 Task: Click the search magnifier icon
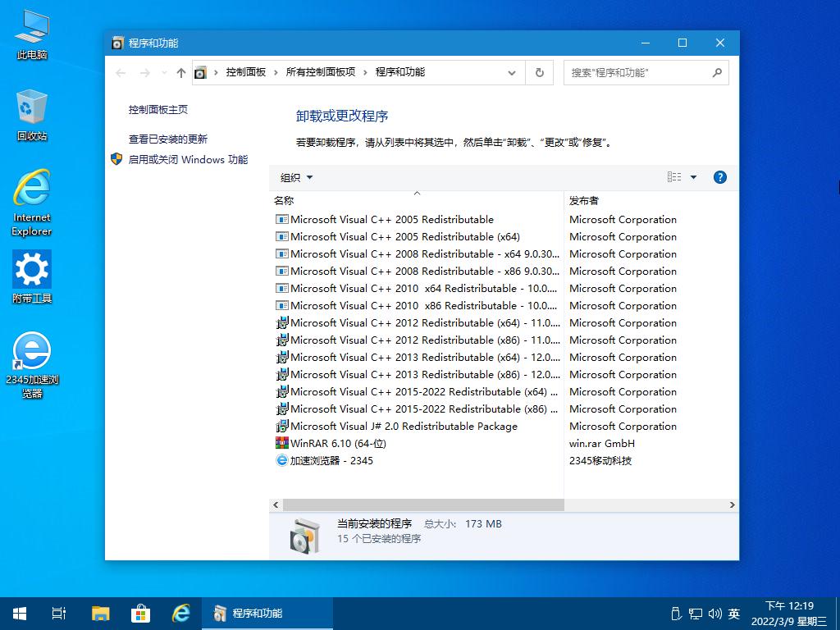pyautogui.click(x=717, y=72)
